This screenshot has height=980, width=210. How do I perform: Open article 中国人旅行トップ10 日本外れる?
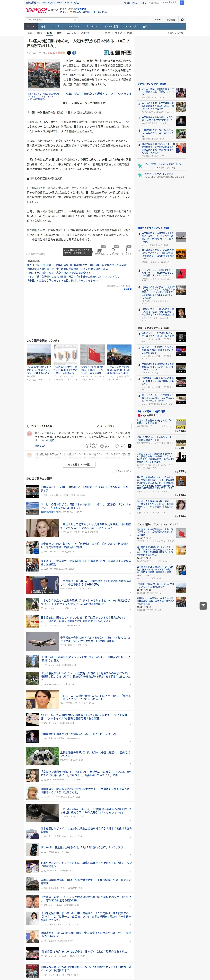85,489
